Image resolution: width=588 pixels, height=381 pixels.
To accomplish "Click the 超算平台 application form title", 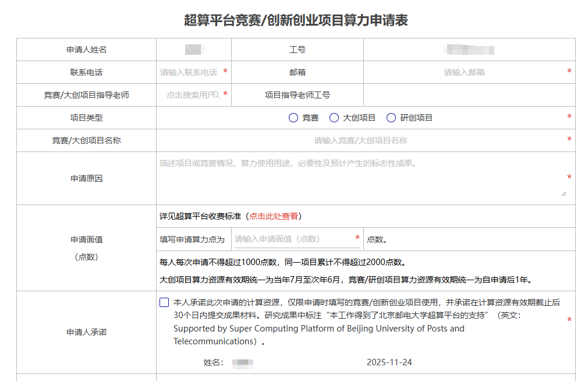I will [296, 20].
